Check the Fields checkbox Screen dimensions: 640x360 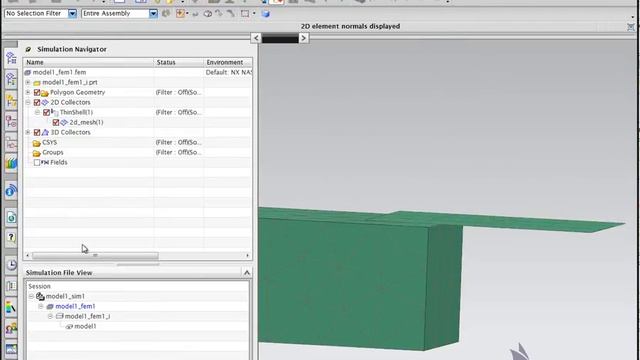[37, 162]
